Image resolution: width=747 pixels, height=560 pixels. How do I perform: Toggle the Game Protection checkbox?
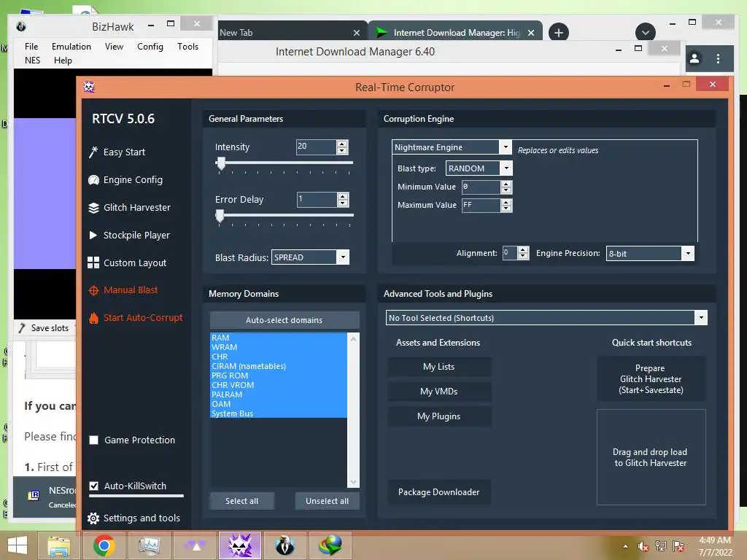[94, 440]
